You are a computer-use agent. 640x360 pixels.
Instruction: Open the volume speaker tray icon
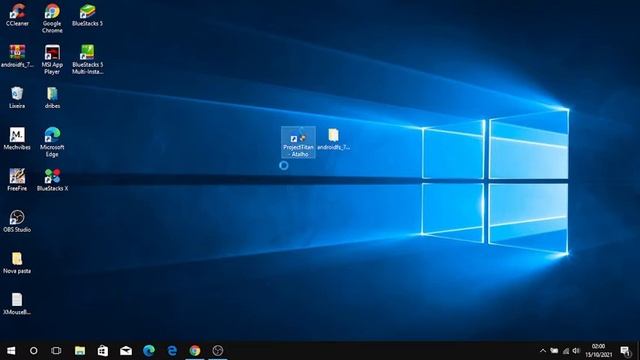[576, 351]
